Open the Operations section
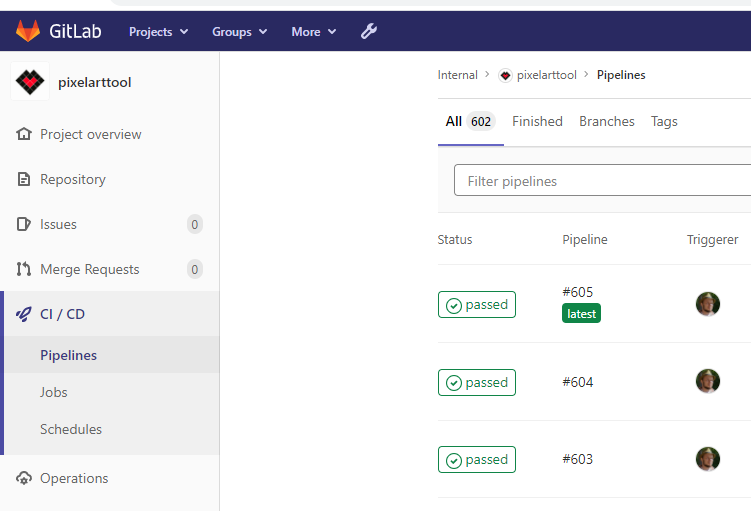 pyautogui.click(x=74, y=478)
